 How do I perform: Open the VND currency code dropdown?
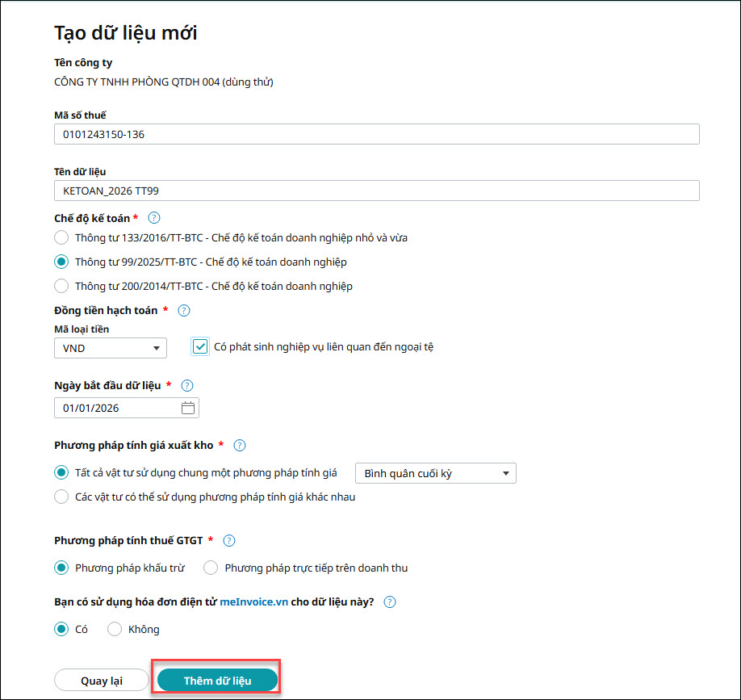tap(110, 348)
